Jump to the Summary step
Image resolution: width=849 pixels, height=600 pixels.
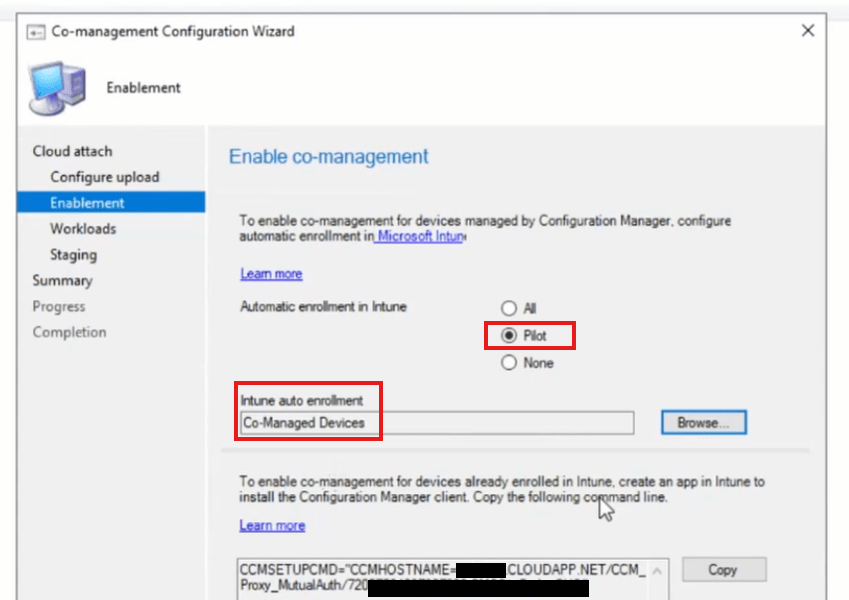click(62, 281)
